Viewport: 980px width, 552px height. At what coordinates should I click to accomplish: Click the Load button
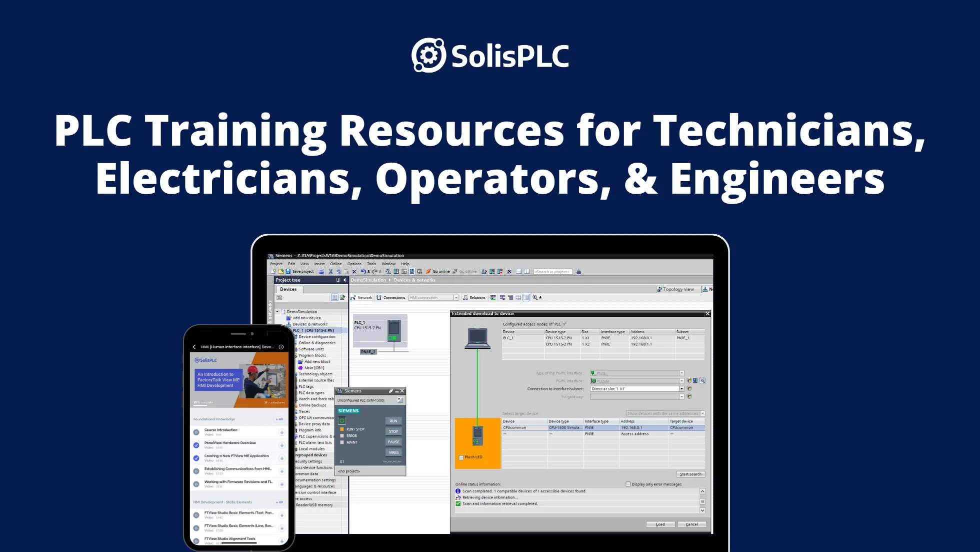click(x=660, y=524)
